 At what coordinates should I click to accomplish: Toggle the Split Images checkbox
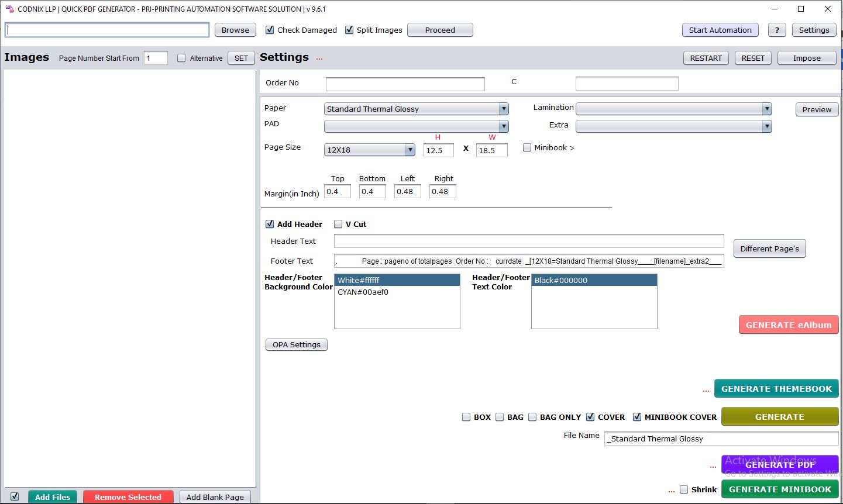pos(349,30)
